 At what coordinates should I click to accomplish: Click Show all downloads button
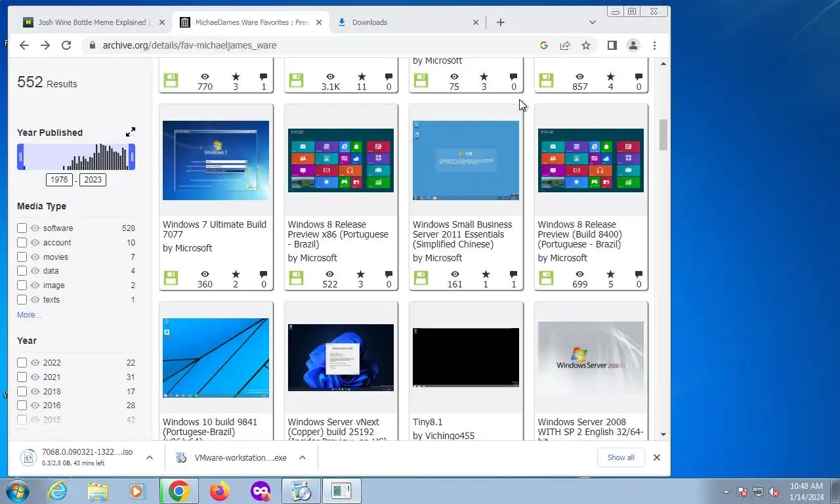click(621, 457)
